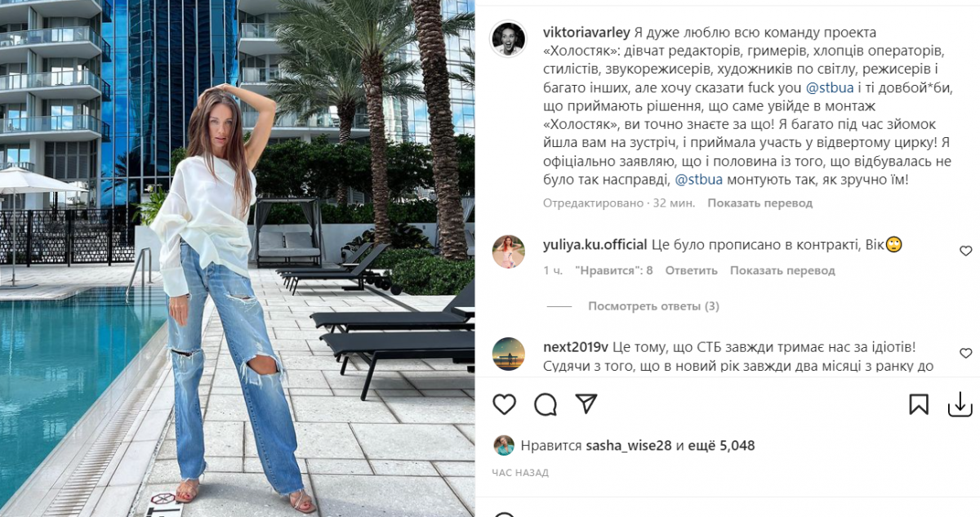Expand 'Посмотреть ответы (3)' replies
This screenshot has width=980, height=517.
[x=653, y=306]
